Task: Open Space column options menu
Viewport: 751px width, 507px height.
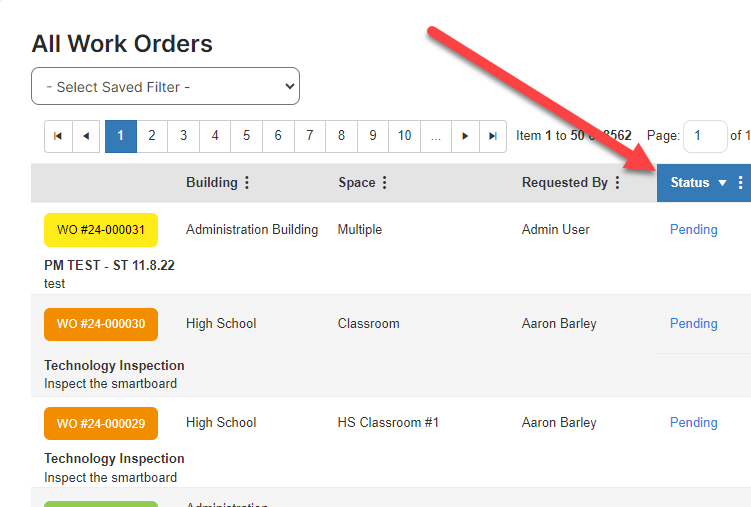Action: tap(384, 182)
